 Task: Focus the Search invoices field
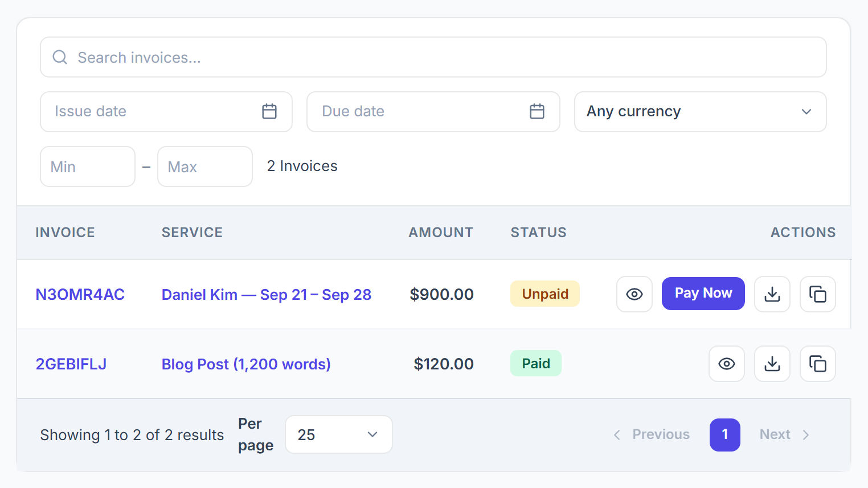(x=433, y=57)
